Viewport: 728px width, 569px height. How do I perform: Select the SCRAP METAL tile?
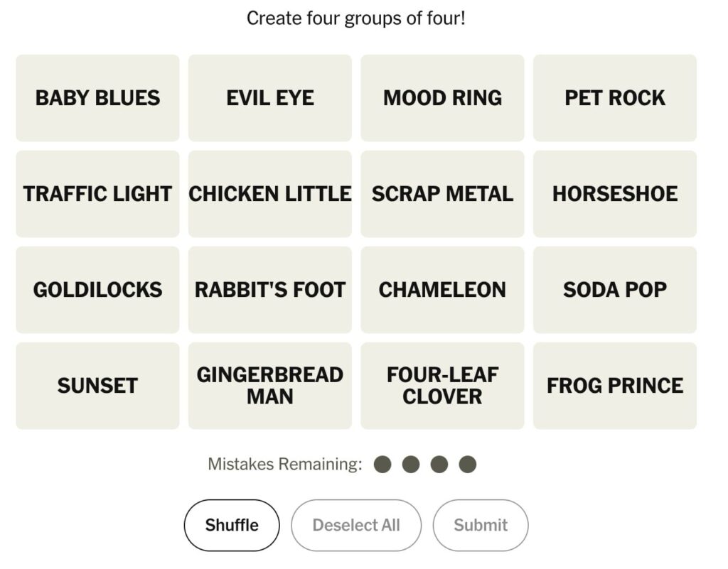coord(442,194)
